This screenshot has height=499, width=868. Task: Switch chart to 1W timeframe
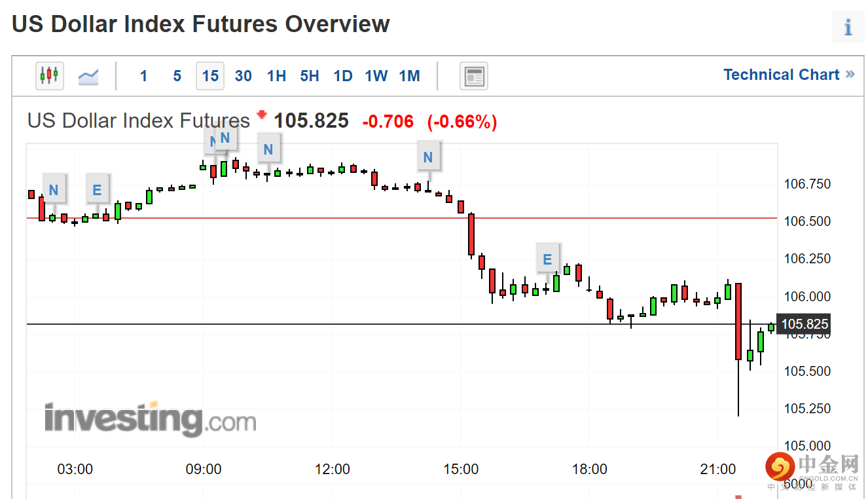[x=376, y=76]
